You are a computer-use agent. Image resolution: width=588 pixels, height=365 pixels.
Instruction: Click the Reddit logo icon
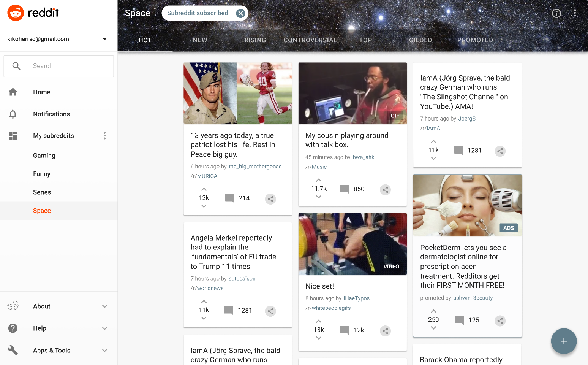[16, 13]
